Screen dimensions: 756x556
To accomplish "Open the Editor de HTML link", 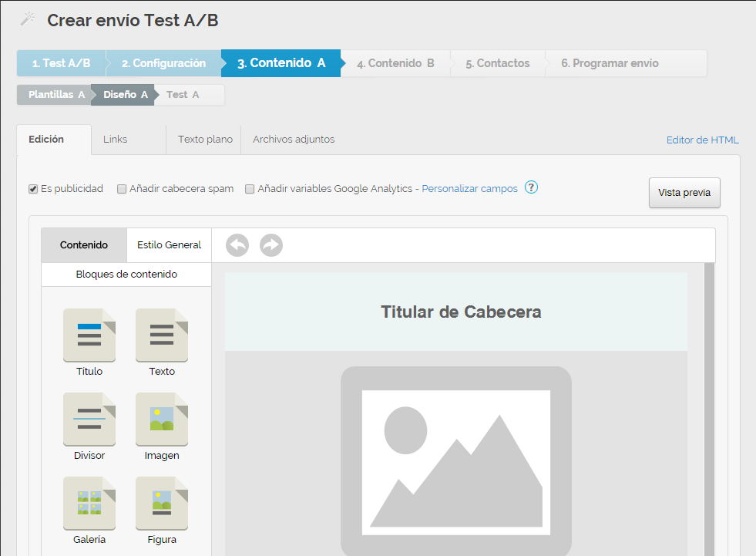I will tap(702, 140).
